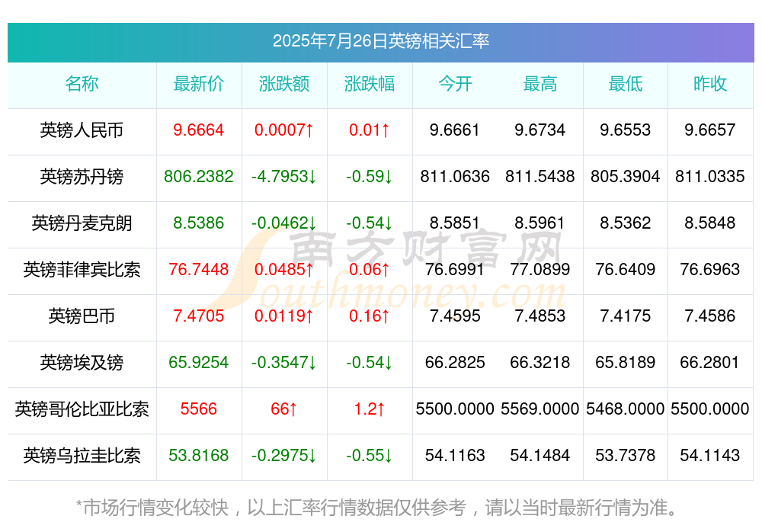The height and width of the screenshot is (532, 762).
Task: Click the previous close 811.0335
Action: click(710, 176)
